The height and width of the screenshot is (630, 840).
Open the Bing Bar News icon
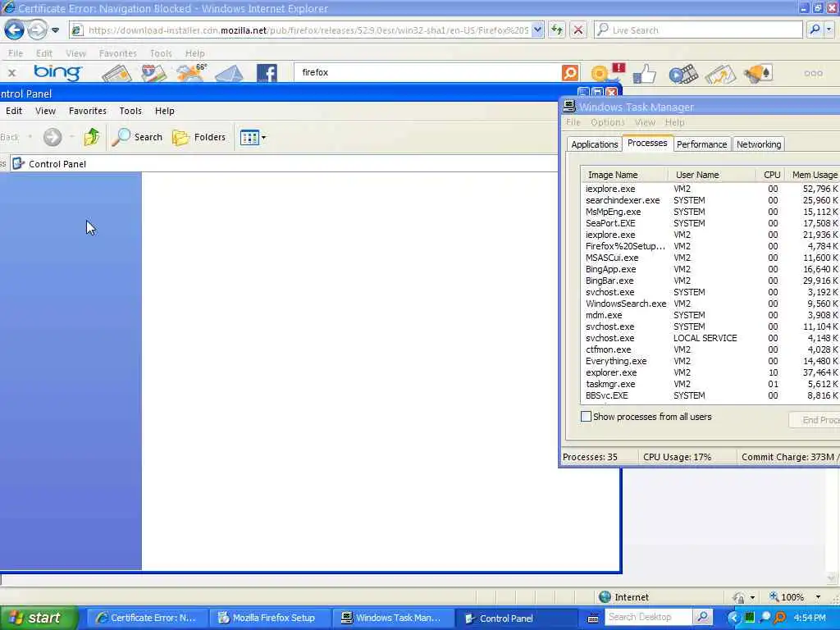point(116,73)
